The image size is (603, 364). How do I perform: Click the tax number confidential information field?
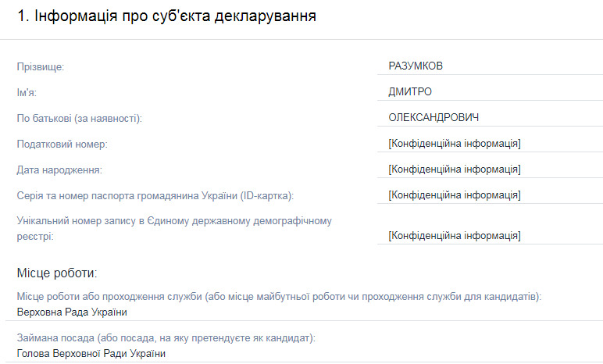490,144
